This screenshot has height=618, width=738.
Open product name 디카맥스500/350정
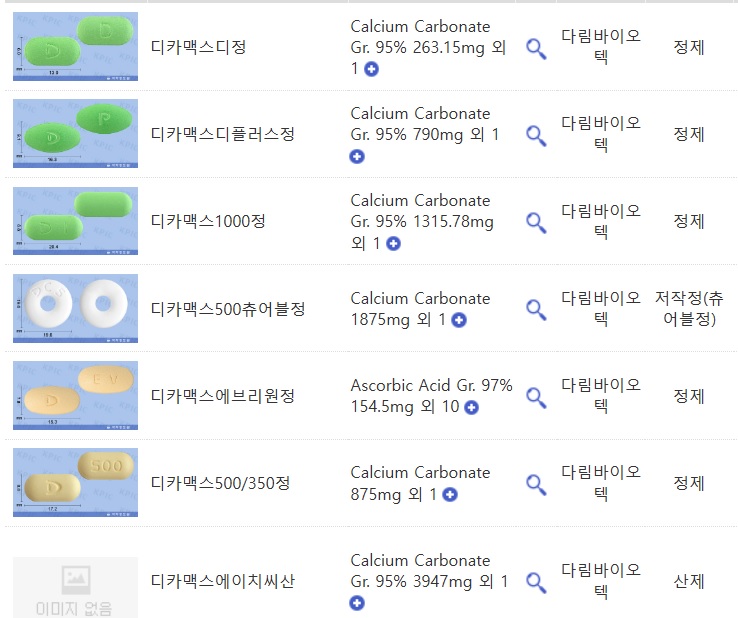220,483
